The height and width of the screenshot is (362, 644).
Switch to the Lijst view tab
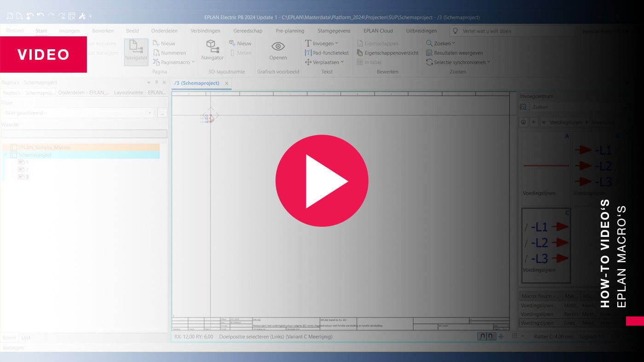(x=26, y=338)
